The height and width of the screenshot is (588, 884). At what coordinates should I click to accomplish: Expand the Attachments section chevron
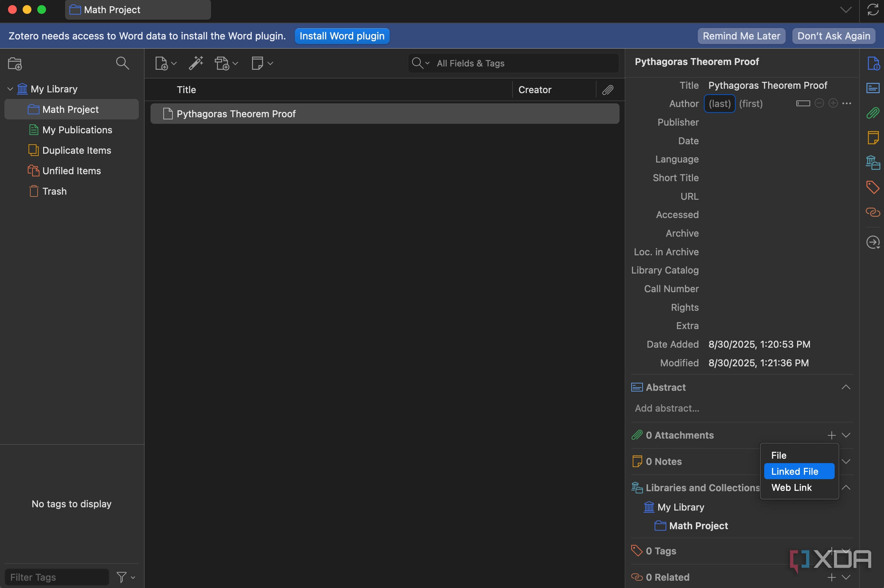[x=846, y=435]
